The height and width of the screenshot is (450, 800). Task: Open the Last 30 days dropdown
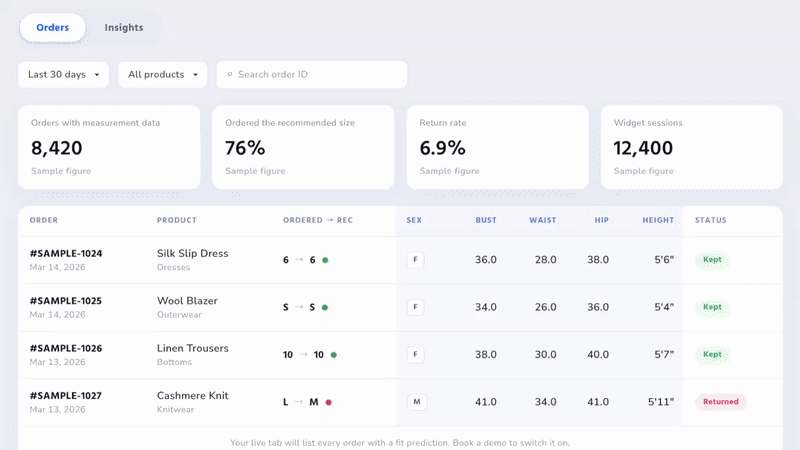tap(64, 74)
